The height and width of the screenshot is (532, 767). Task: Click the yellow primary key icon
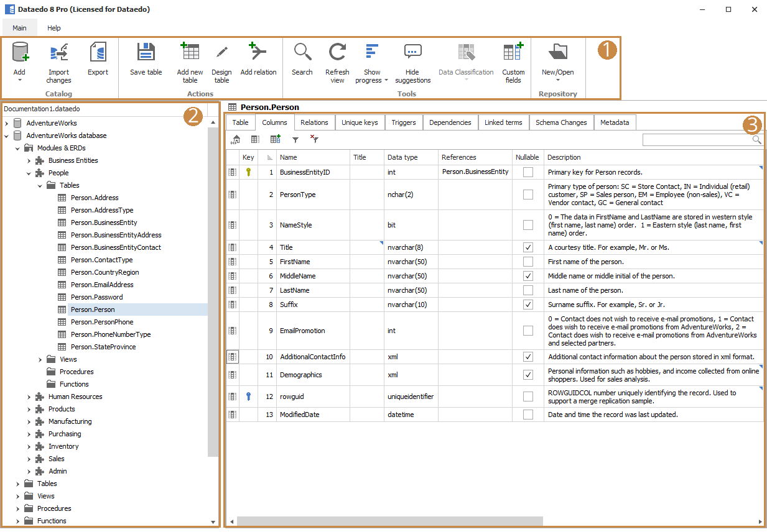point(248,172)
